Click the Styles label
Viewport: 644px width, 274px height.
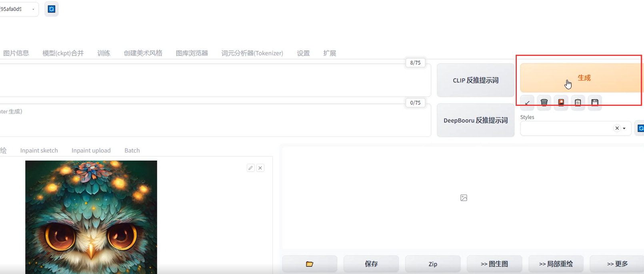point(527,117)
